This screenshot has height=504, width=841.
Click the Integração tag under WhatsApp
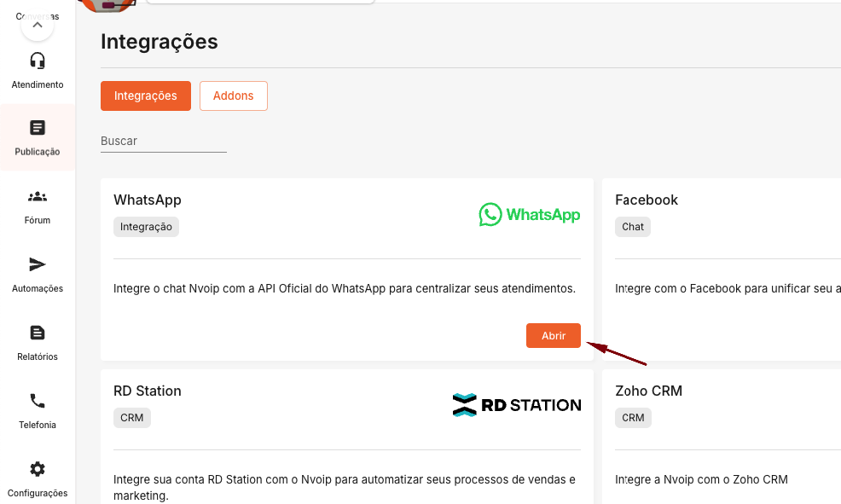pyautogui.click(x=146, y=227)
